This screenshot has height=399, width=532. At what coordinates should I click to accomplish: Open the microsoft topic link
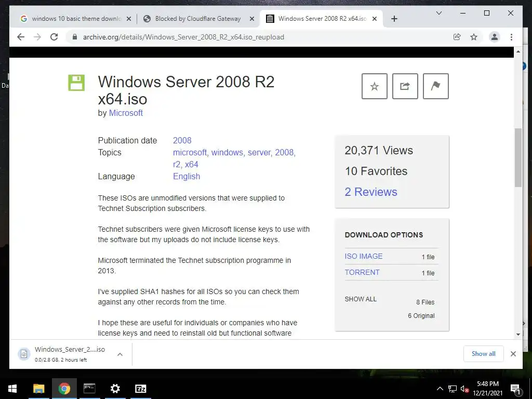(x=190, y=152)
